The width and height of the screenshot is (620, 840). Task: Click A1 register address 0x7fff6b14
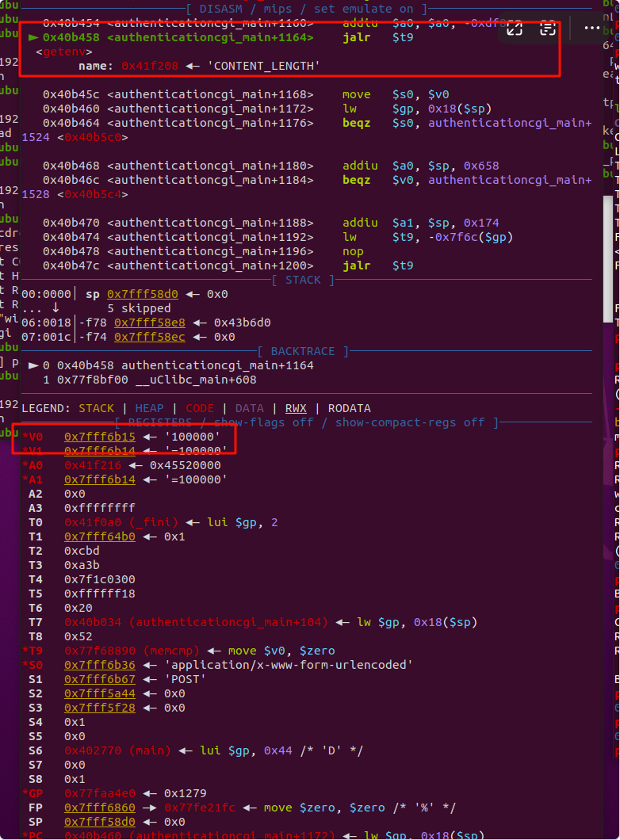[100, 479]
